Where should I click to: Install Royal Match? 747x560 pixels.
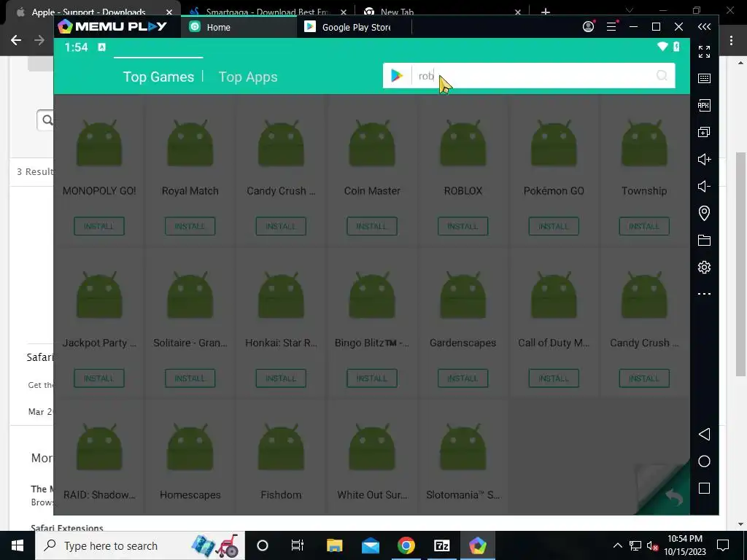(190, 226)
